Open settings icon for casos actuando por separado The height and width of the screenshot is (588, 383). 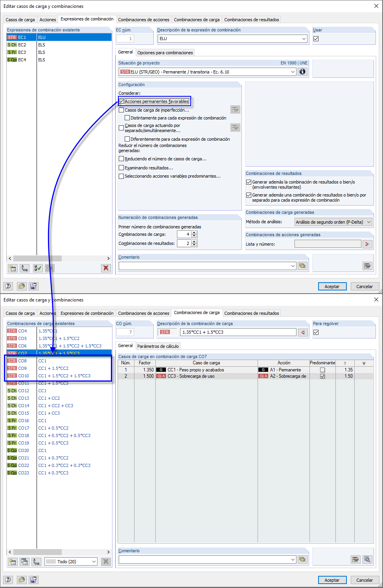click(x=235, y=127)
